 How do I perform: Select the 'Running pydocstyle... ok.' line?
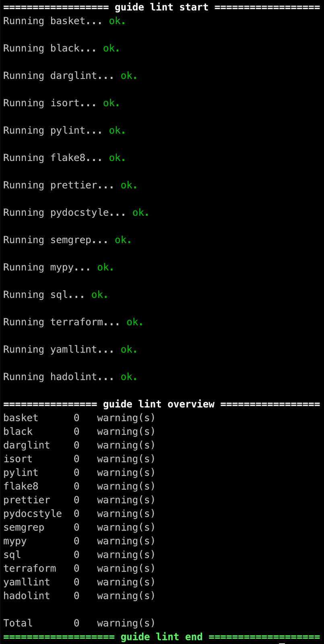tap(76, 213)
